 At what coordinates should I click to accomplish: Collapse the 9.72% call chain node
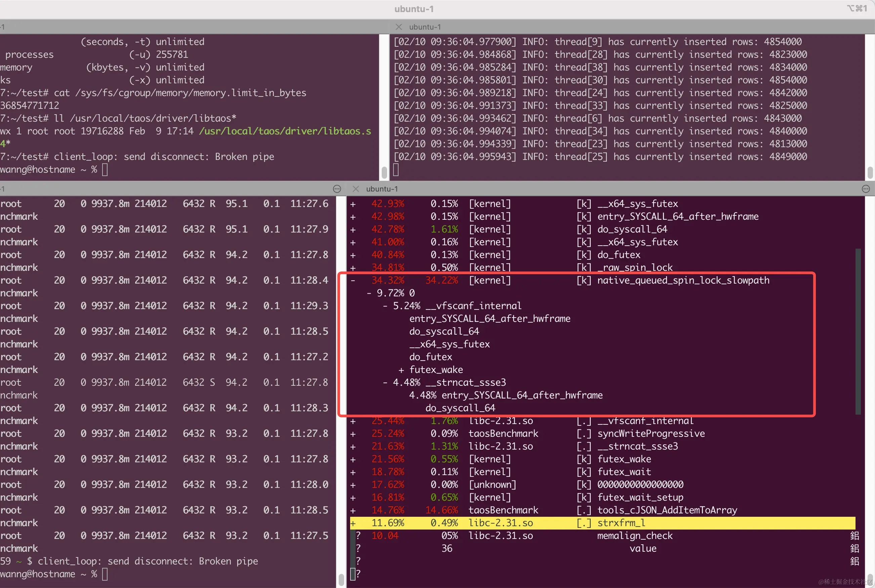tap(369, 293)
